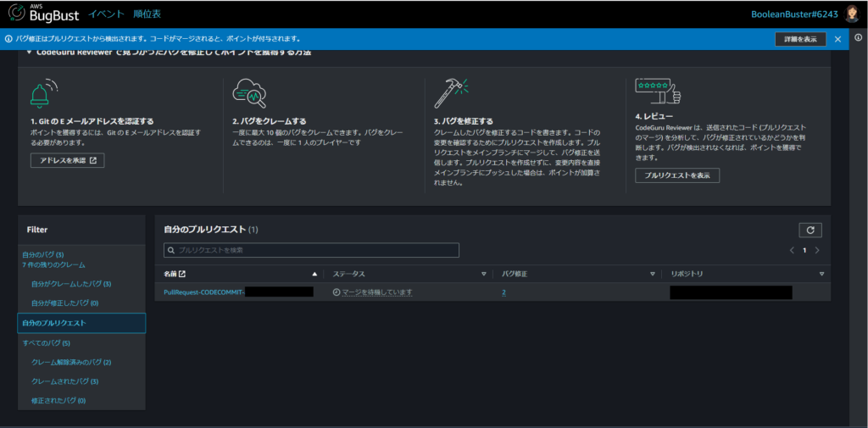Click the cloud magnifier icon for step 2

pos(249,93)
